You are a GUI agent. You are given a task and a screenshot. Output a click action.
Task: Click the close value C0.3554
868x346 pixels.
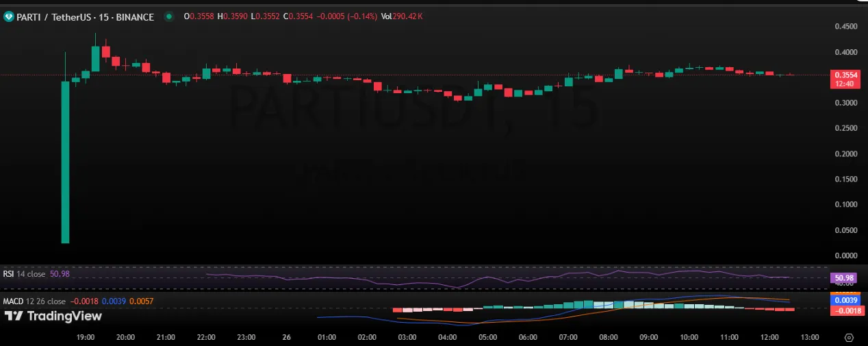pyautogui.click(x=298, y=16)
